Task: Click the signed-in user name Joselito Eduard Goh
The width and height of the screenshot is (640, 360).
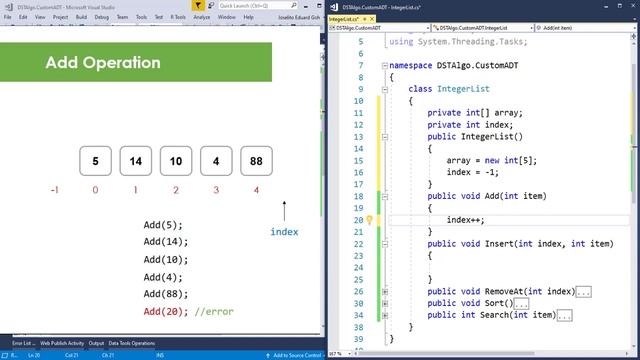Action: (299, 18)
